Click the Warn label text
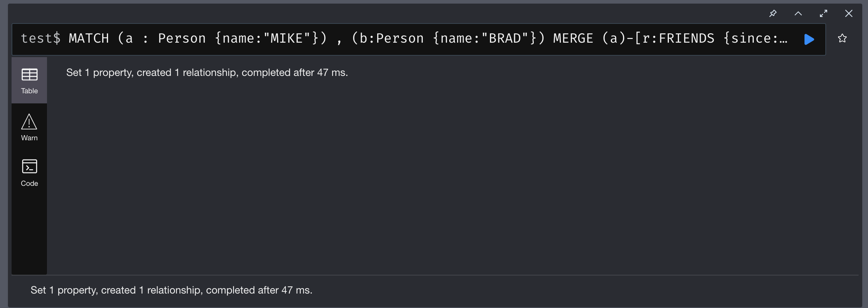 pyautogui.click(x=29, y=138)
